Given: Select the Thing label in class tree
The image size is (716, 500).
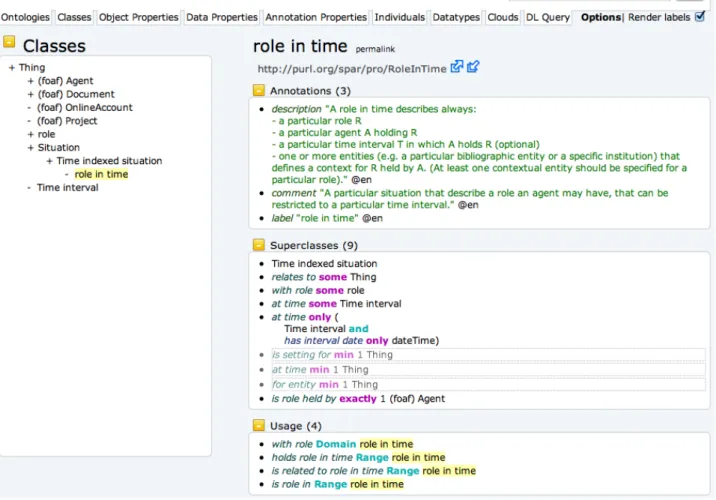Looking at the screenshot, I should [x=32, y=68].
